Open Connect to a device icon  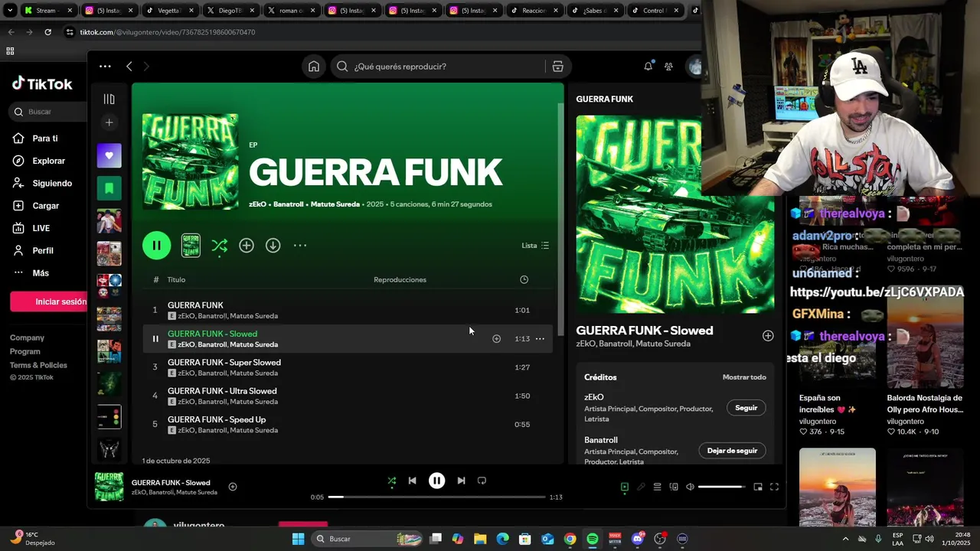(x=674, y=487)
